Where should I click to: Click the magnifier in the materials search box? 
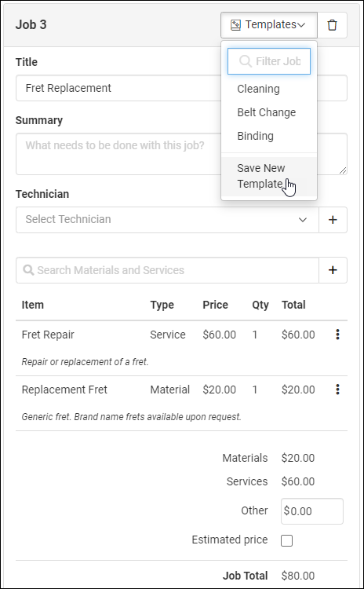[x=28, y=269]
